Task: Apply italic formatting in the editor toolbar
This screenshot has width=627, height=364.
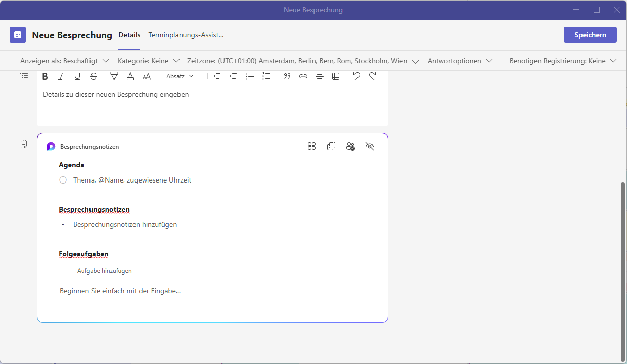Action: pos(61,76)
